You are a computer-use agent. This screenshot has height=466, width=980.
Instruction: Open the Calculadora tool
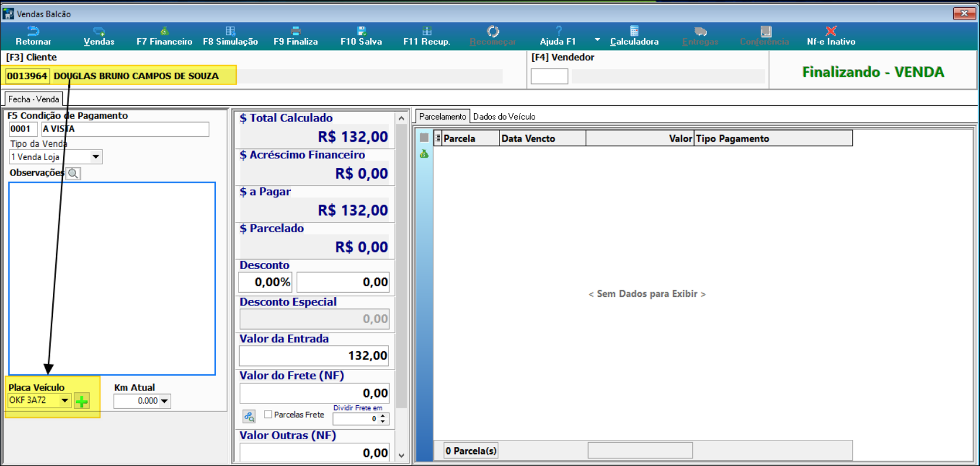coord(634,36)
